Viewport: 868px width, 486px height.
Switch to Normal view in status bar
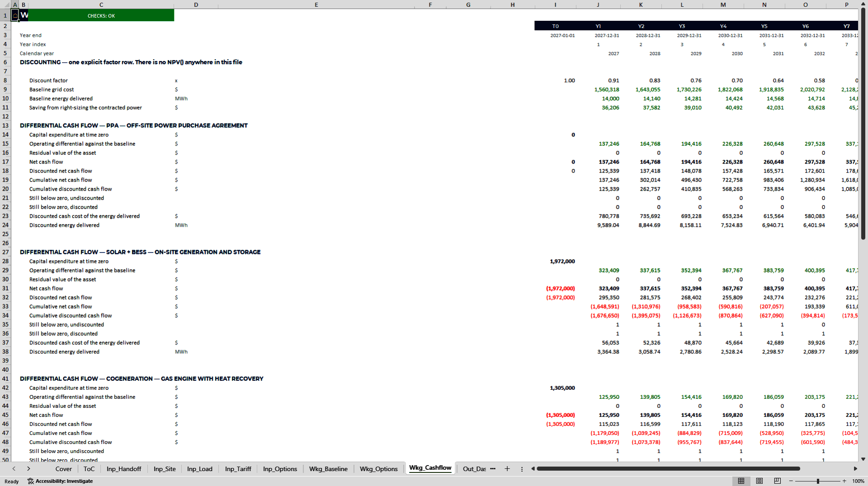coord(741,481)
